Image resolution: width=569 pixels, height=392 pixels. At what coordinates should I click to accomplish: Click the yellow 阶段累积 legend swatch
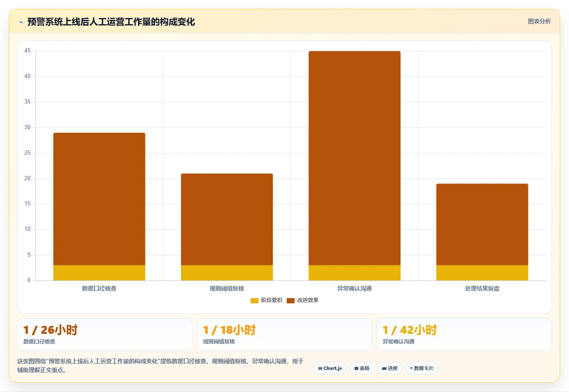pyautogui.click(x=254, y=300)
